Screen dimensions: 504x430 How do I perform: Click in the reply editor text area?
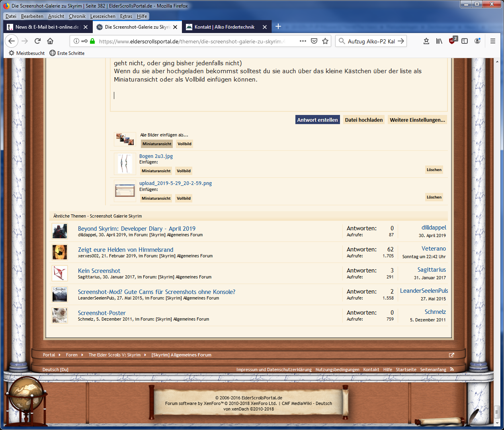pos(279,84)
